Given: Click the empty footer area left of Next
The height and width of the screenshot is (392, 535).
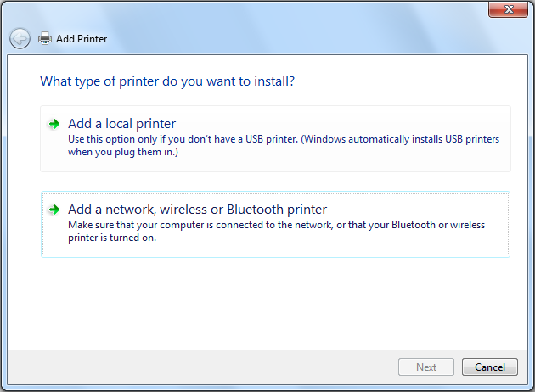Looking at the screenshot, I should (212, 367).
